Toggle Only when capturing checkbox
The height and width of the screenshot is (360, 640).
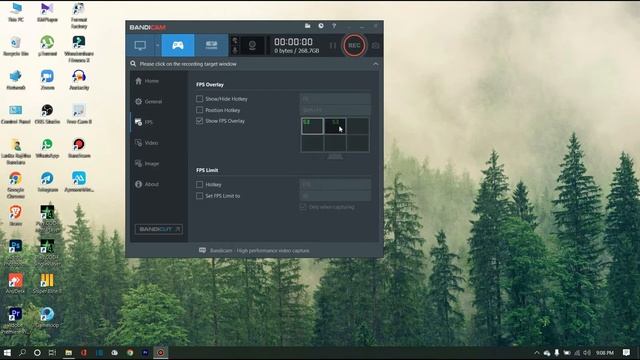(303, 207)
